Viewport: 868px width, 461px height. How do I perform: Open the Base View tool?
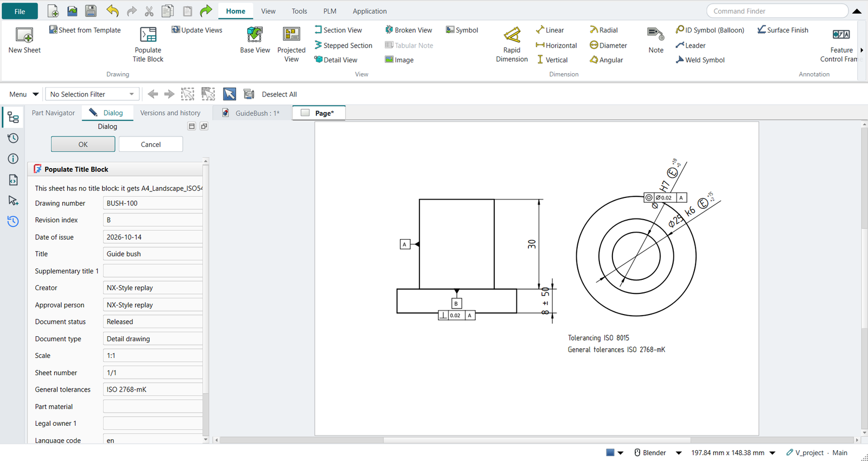[255, 35]
